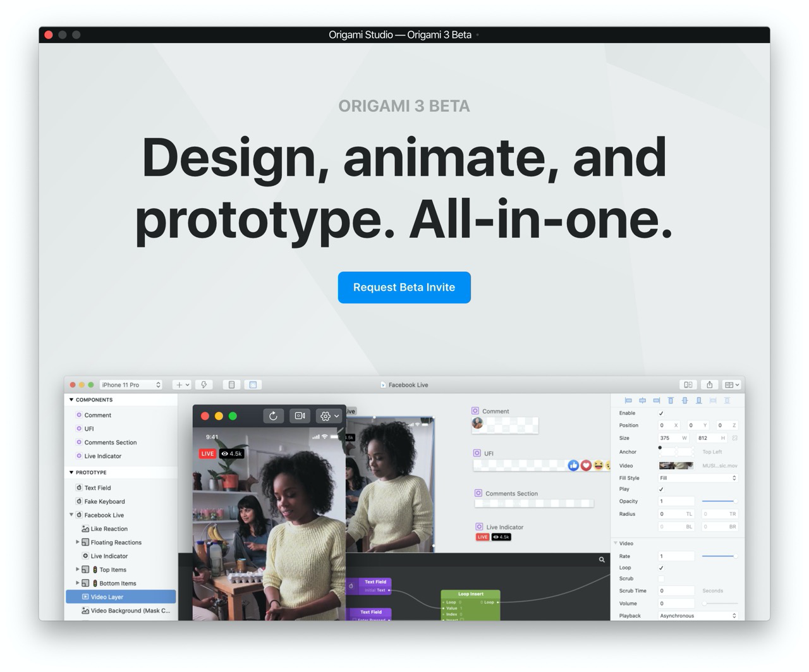Click the Loop Insert patch node

(x=471, y=605)
